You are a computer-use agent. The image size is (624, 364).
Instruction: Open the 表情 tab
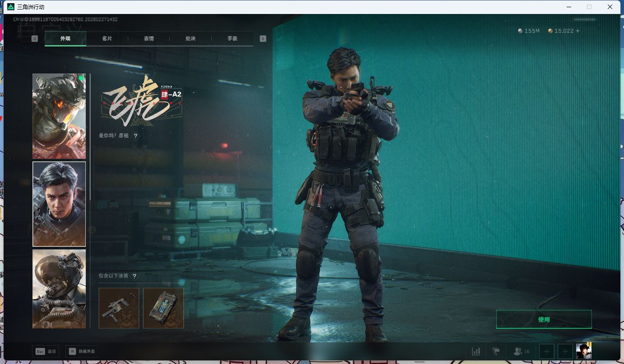[149, 39]
